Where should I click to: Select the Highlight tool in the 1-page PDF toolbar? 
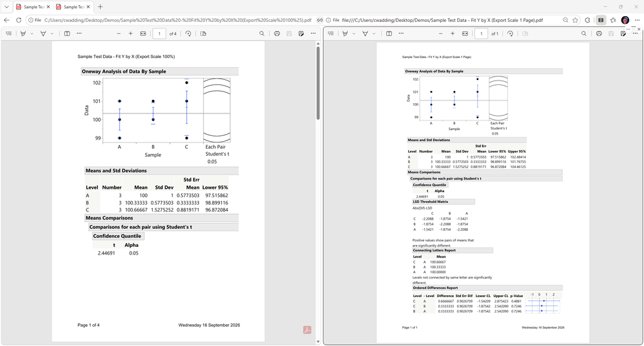346,34
